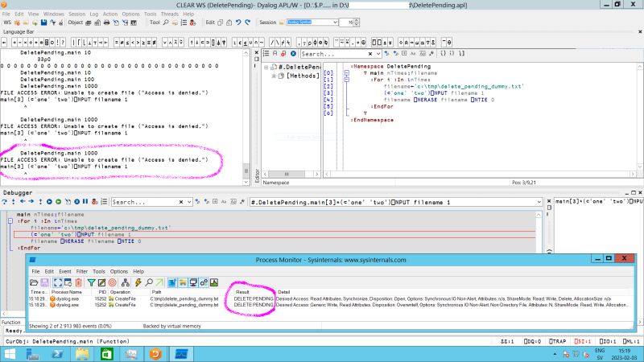Click the editor tree horizontal scrollbar
This screenshot has height=362, width=644.
click(291, 174)
